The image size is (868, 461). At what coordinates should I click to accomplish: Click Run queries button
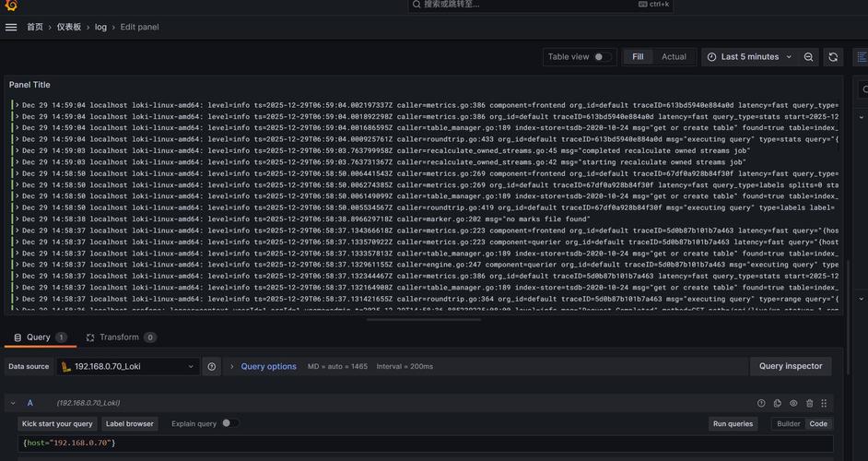[x=733, y=424]
